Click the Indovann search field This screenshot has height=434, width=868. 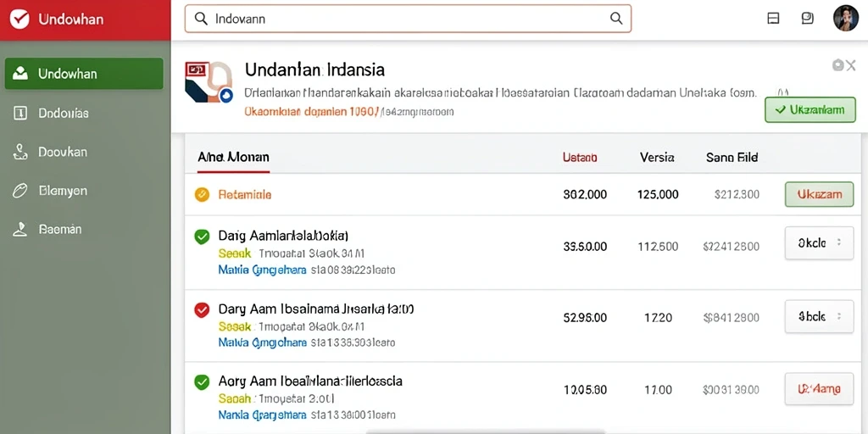click(x=408, y=19)
